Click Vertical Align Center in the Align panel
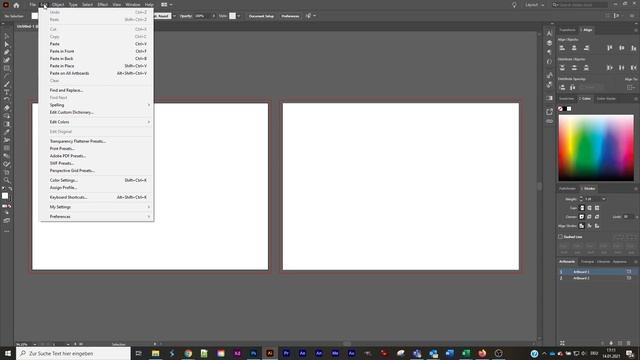The image size is (640, 360). point(621,48)
